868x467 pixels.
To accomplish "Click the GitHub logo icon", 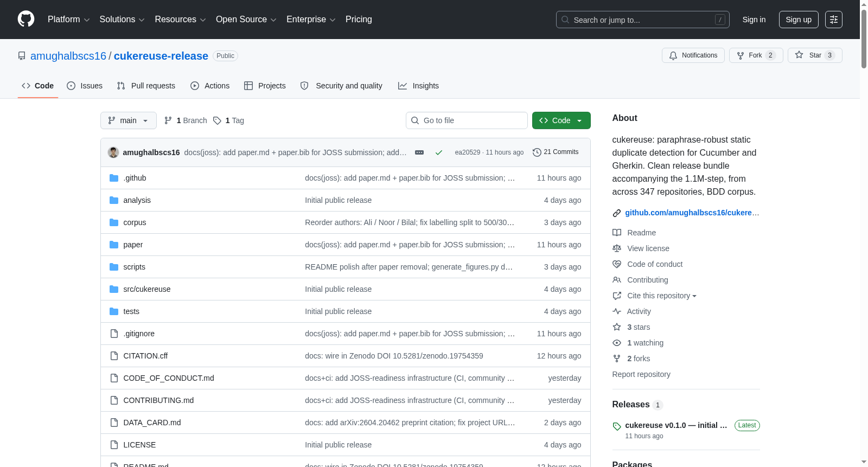I will tap(26, 19).
